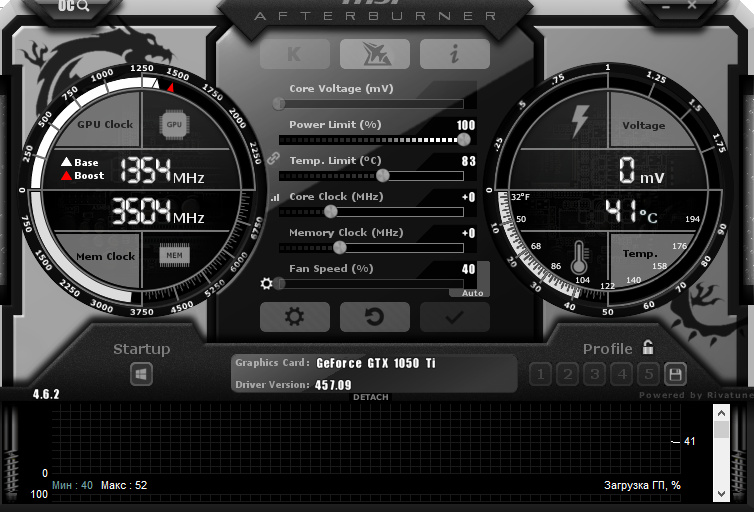Click the Power Limit slider handle
Screen dimensions: 754x512
tap(464, 139)
